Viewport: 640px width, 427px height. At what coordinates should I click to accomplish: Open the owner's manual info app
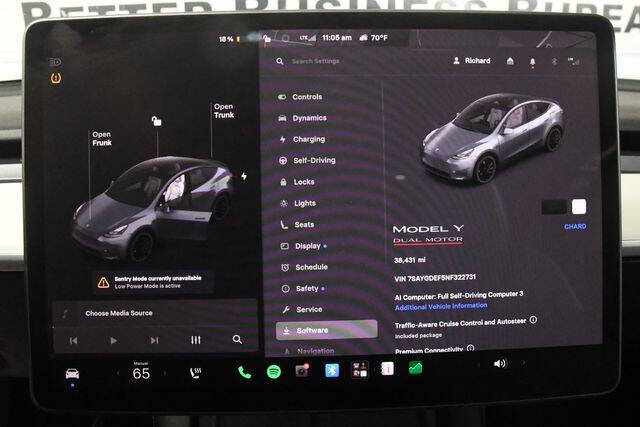coord(387,369)
